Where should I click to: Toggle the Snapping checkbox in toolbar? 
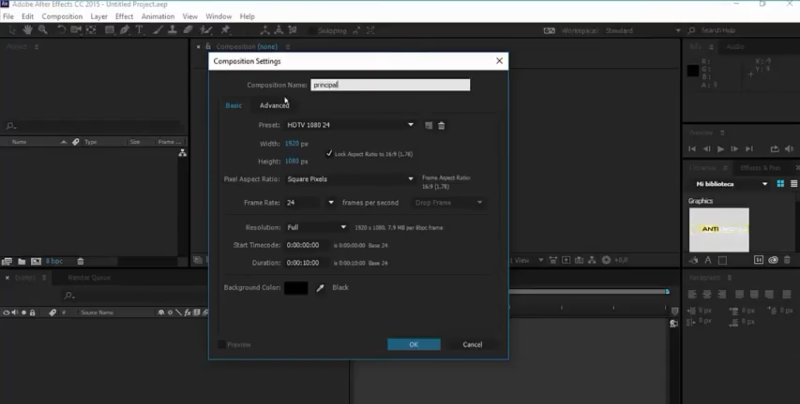311,31
